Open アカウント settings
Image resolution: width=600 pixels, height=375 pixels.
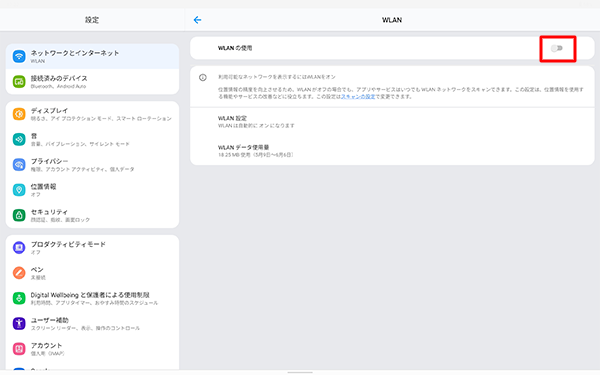(x=92, y=349)
